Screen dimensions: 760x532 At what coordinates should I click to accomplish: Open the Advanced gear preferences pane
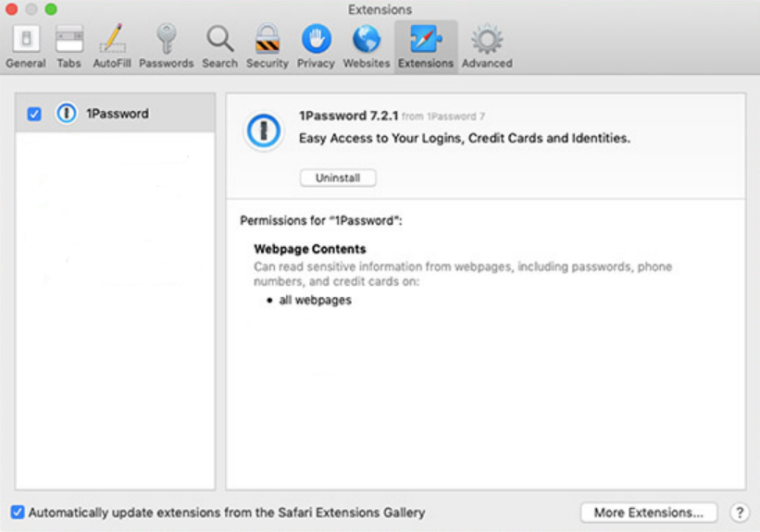(x=487, y=47)
